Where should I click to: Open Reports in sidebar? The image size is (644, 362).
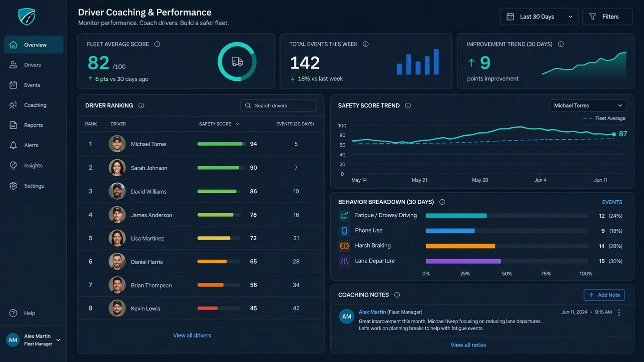33,125
